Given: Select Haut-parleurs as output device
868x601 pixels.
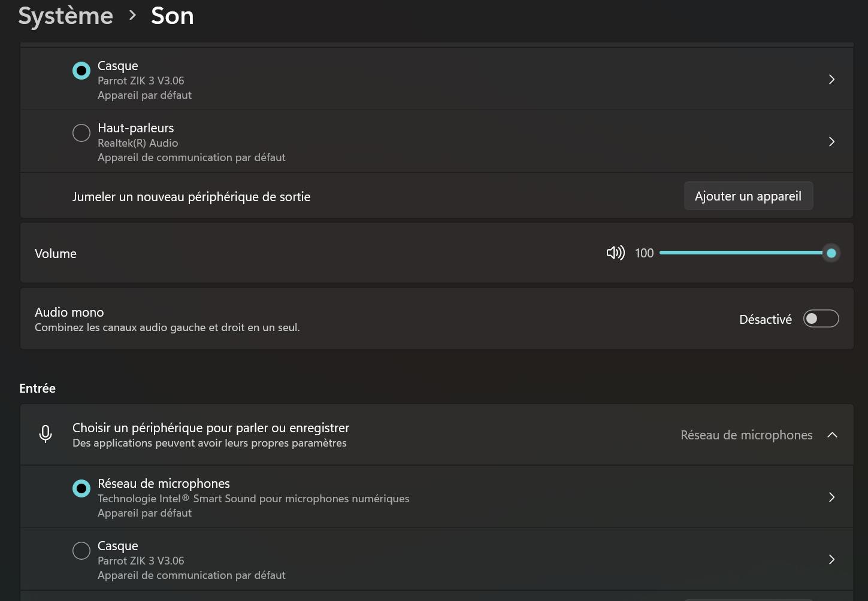Looking at the screenshot, I should [81, 132].
